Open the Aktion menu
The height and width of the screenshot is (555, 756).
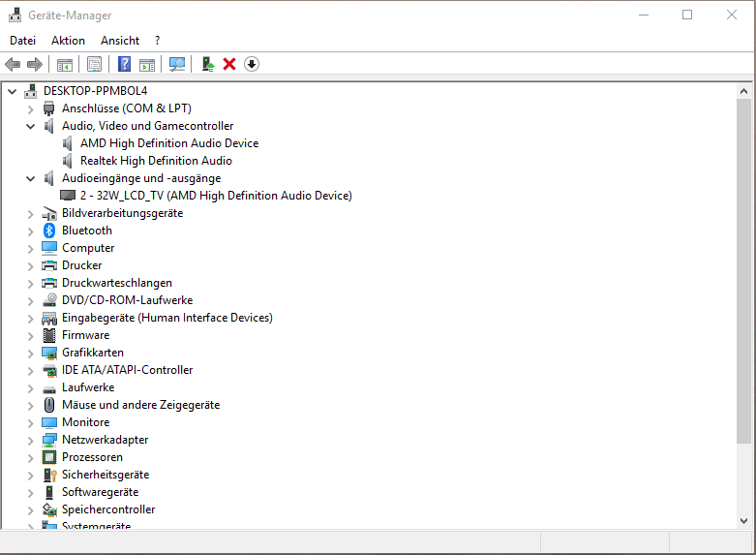click(x=68, y=41)
